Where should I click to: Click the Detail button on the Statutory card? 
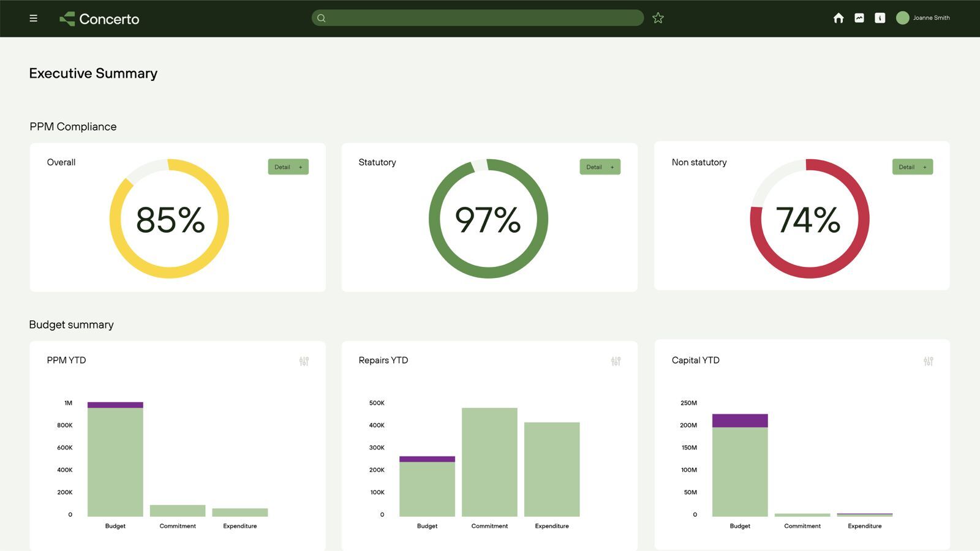click(600, 167)
